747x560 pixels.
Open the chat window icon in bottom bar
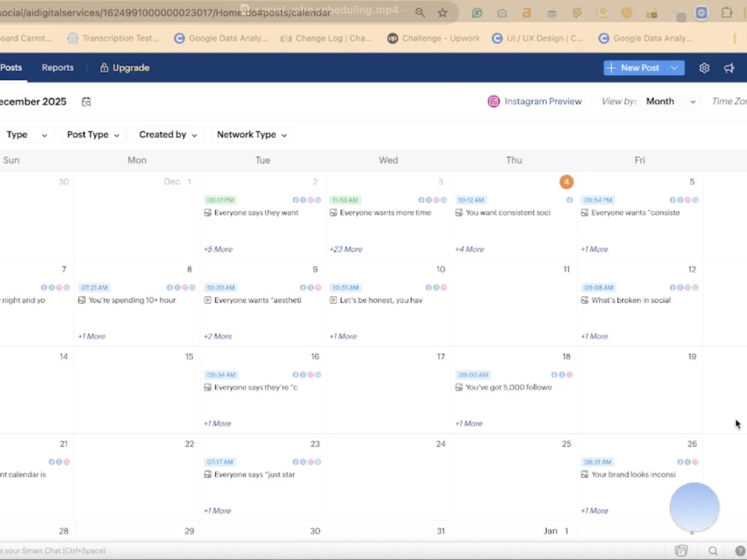pyautogui.click(x=681, y=550)
